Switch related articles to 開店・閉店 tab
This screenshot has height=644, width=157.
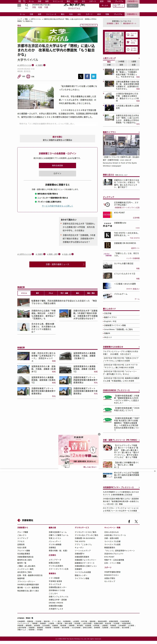(91, 293)
